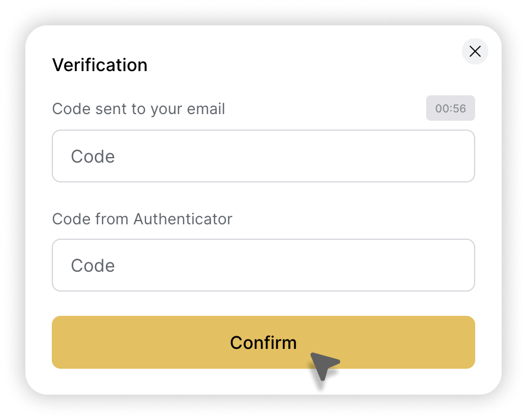Click the Verification dialog title

[100, 64]
